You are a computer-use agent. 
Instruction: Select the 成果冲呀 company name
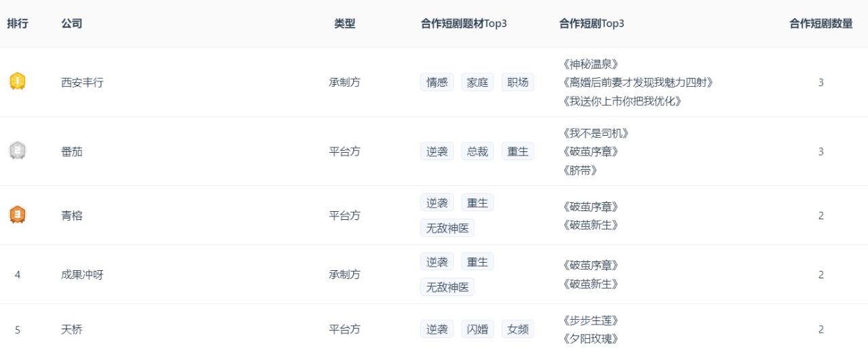pyautogui.click(x=82, y=275)
